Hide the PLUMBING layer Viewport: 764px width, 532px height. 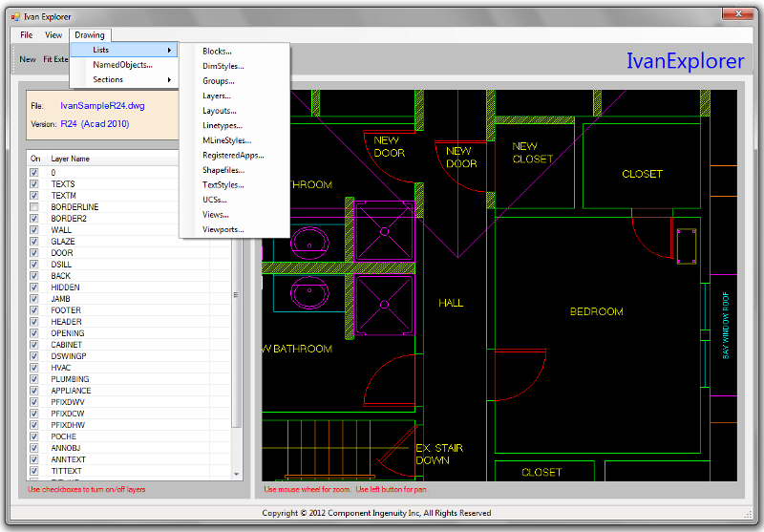34,379
